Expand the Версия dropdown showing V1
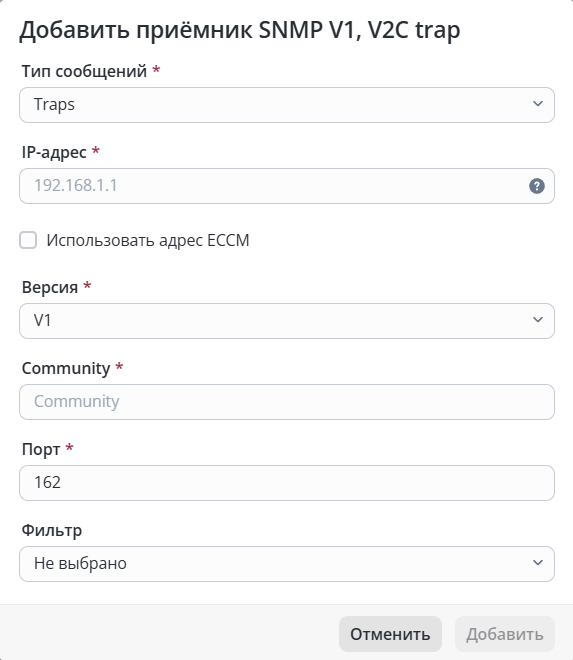This screenshot has width=573, height=660. pyautogui.click(x=287, y=321)
